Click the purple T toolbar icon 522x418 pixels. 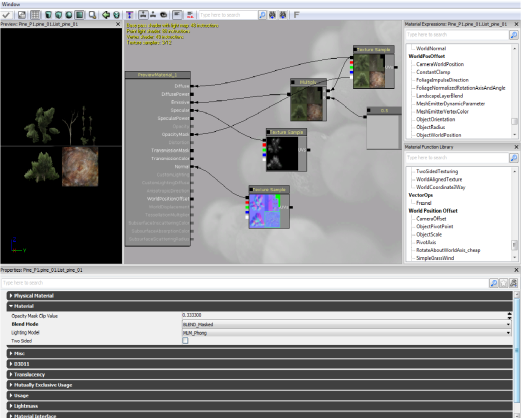(129, 15)
